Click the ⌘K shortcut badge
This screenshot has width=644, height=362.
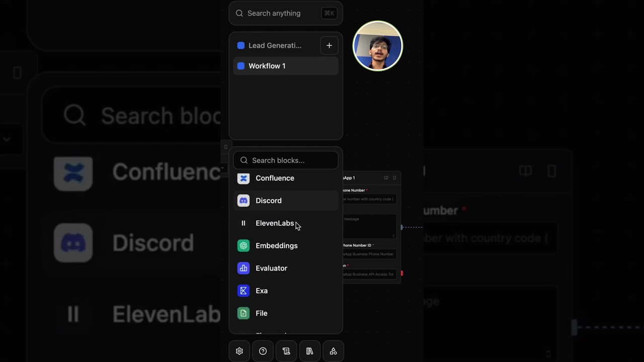click(x=329, y=14)
